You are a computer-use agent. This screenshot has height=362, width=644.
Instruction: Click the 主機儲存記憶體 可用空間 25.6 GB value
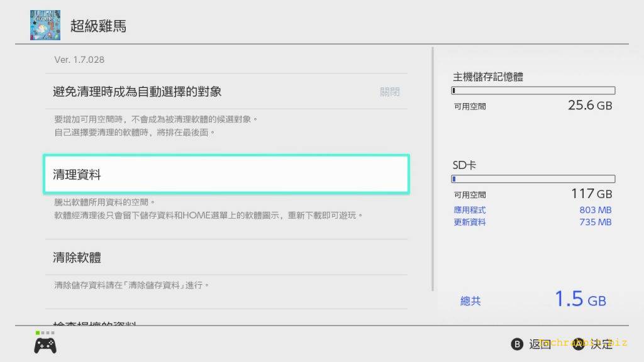589,106
